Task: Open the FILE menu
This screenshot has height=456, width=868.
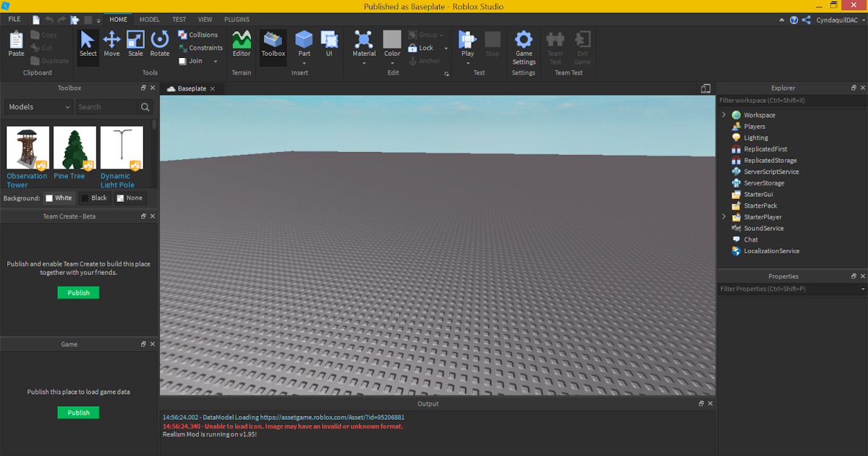Action: coord(14,20)
